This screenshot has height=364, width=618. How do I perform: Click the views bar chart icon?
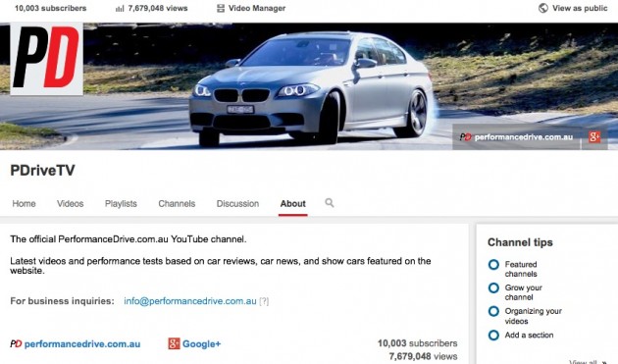click(x=120, y=8)
